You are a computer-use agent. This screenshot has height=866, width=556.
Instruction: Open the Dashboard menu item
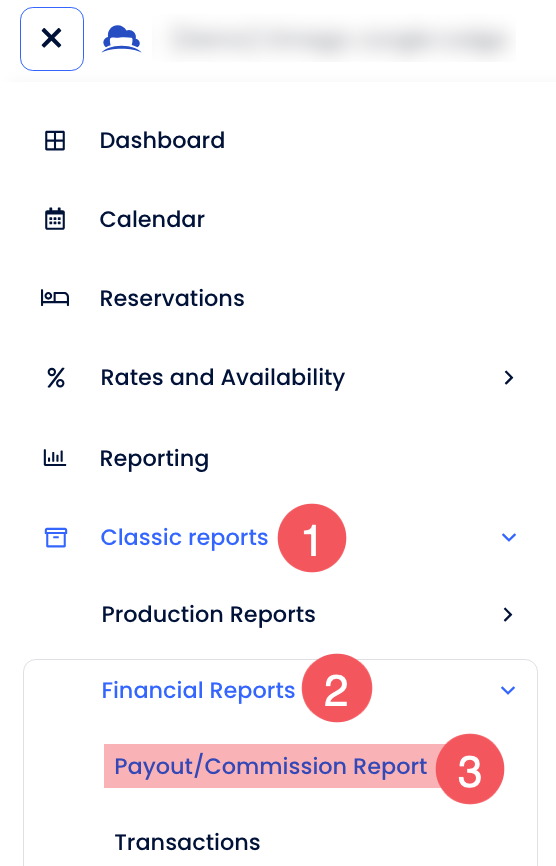pyautogui.click(x=162, y=140)
